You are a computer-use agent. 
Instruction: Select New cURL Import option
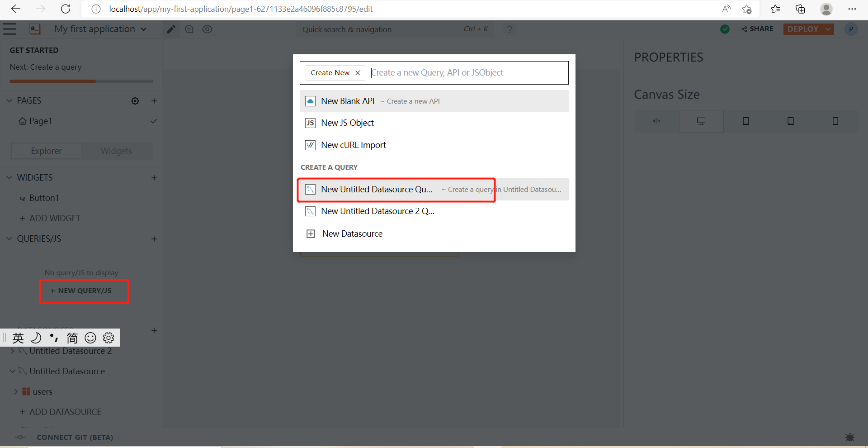click(x=353, y=145)
